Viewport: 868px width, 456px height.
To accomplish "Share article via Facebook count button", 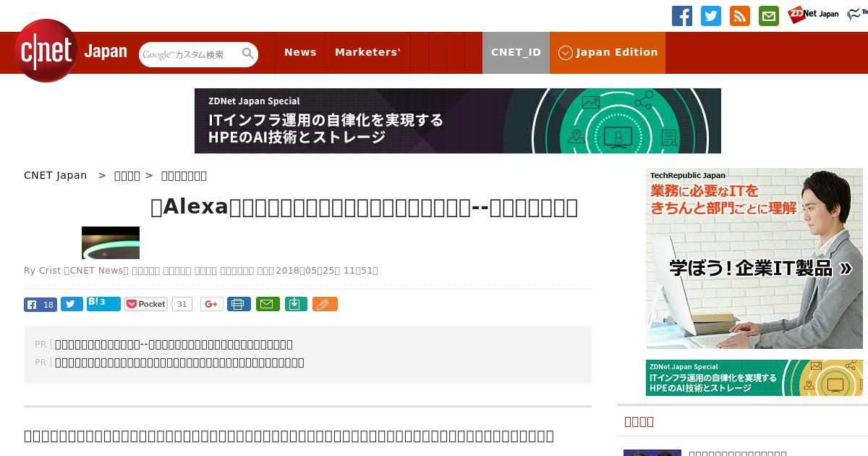I will point(41,305).
